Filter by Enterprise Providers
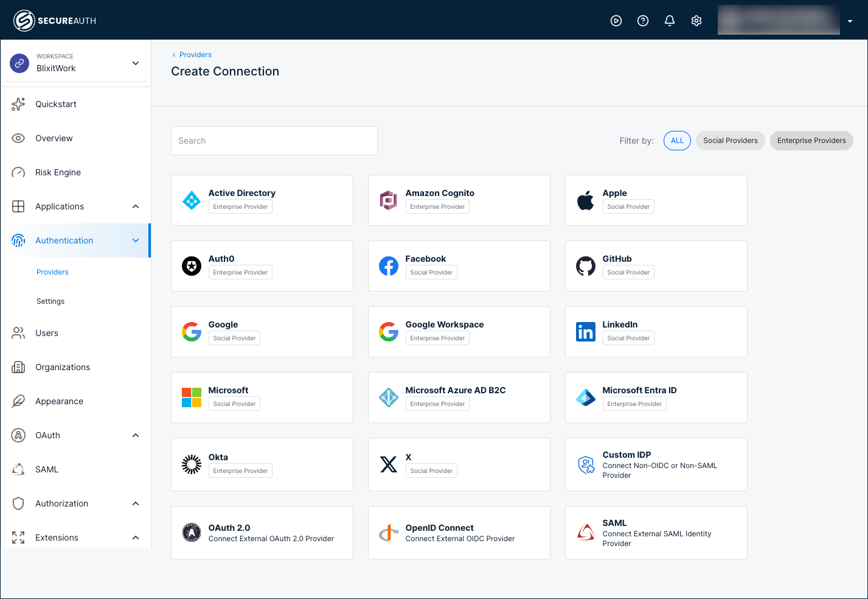Image resolution: width=868 pixels, height=599 pixels. [811, 141]
